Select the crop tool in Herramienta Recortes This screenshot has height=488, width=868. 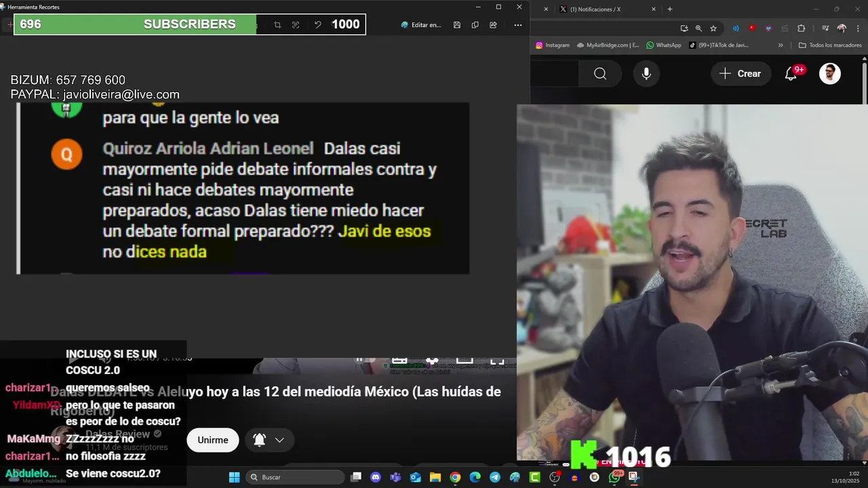[277, 25]
